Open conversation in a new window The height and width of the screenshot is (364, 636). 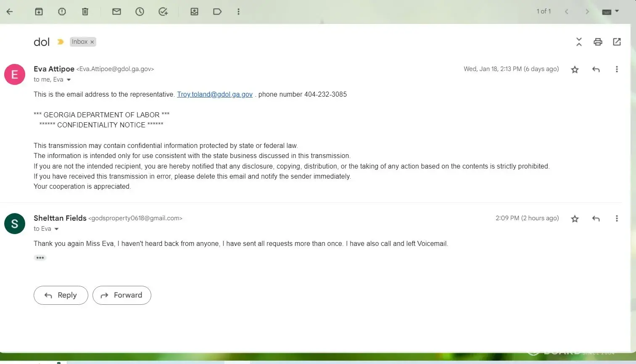click(617, 42)
